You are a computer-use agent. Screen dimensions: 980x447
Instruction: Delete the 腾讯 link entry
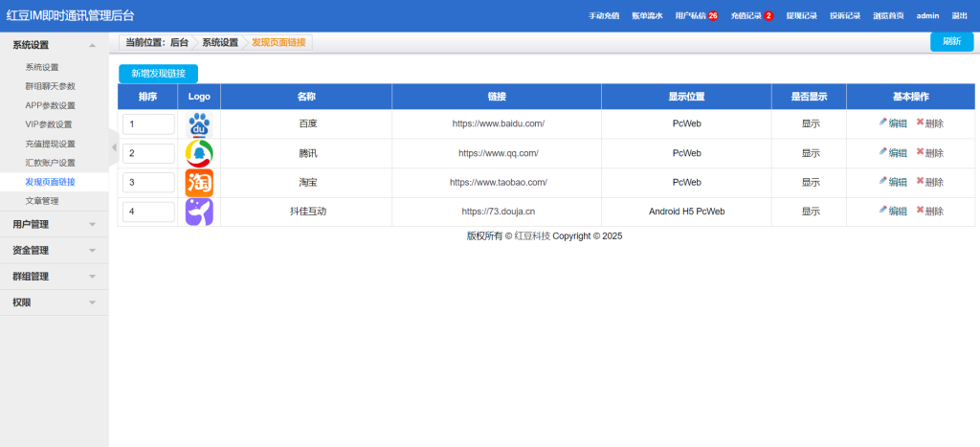point(929,153)
